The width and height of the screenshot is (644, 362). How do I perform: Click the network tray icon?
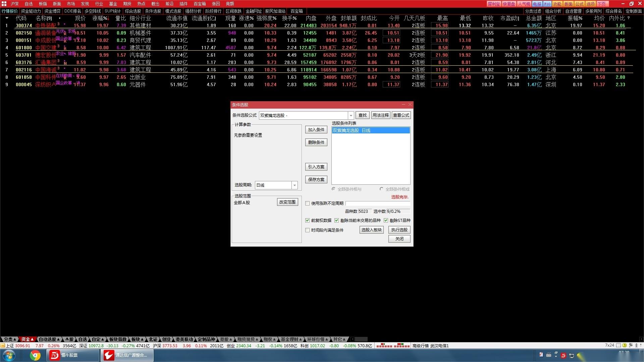[x=571, y=355]
